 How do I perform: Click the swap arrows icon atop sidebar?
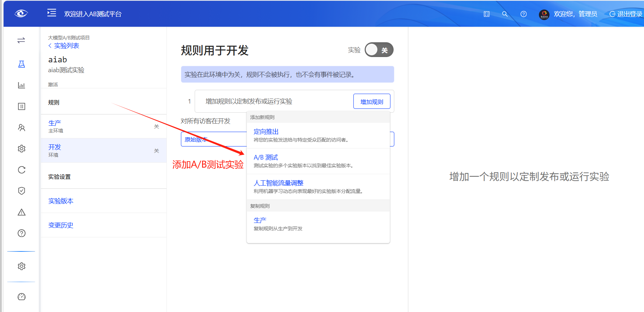pyautogui.click(x=21, y=40)
